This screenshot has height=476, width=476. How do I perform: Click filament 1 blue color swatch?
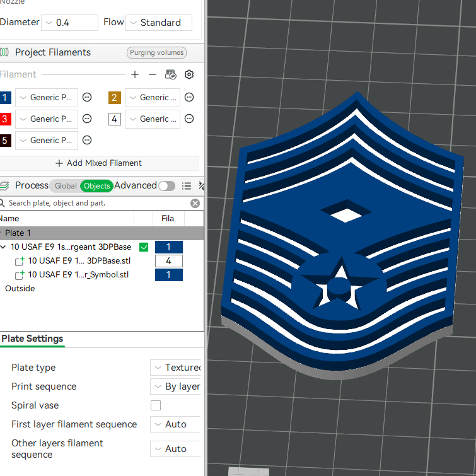click(6, 98)
